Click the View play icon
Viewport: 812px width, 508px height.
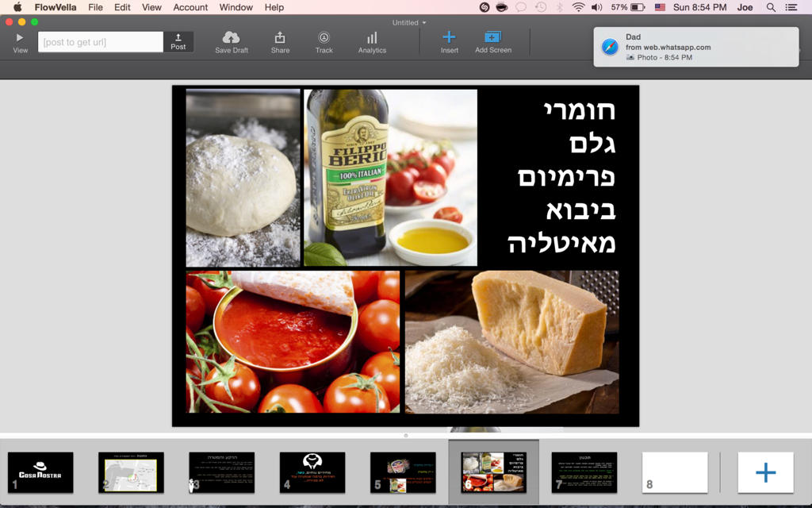click(20, 37)
